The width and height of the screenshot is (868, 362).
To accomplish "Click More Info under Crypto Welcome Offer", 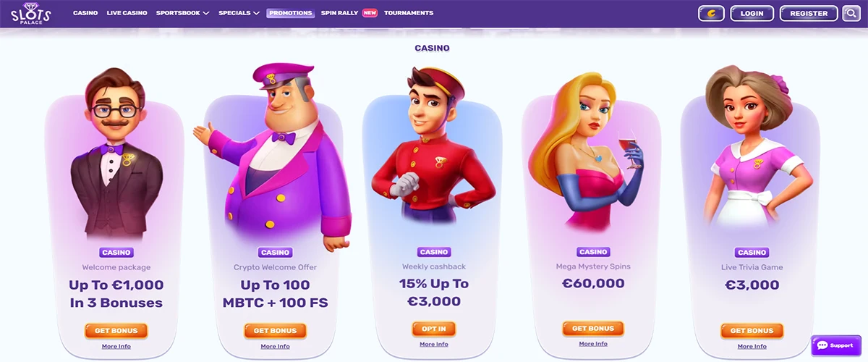I will 275,346.
